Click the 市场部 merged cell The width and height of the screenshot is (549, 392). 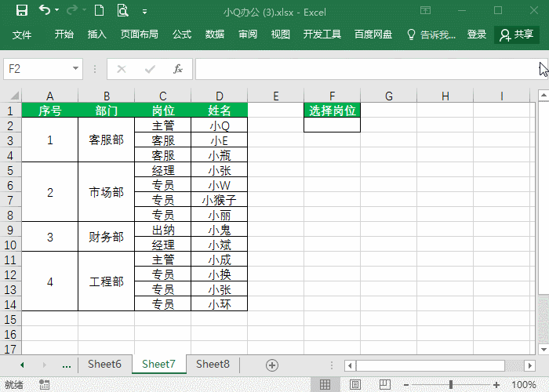[x=107, y=192]
